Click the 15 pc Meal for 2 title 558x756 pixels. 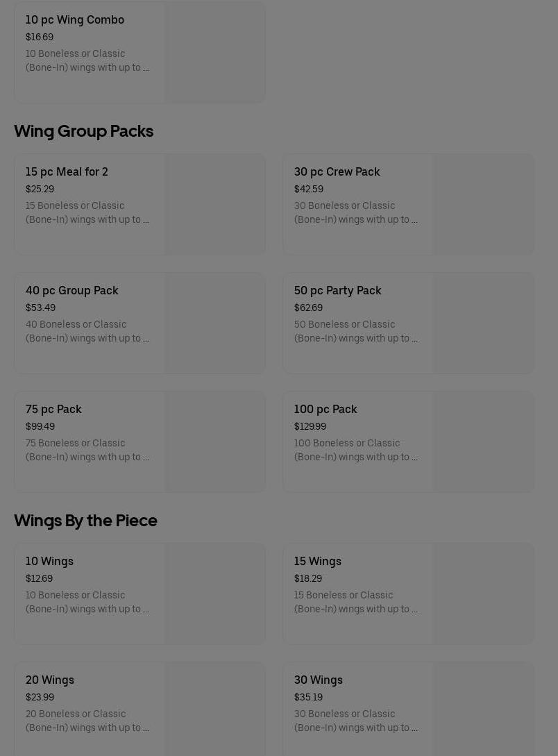(x=67, y=172)
